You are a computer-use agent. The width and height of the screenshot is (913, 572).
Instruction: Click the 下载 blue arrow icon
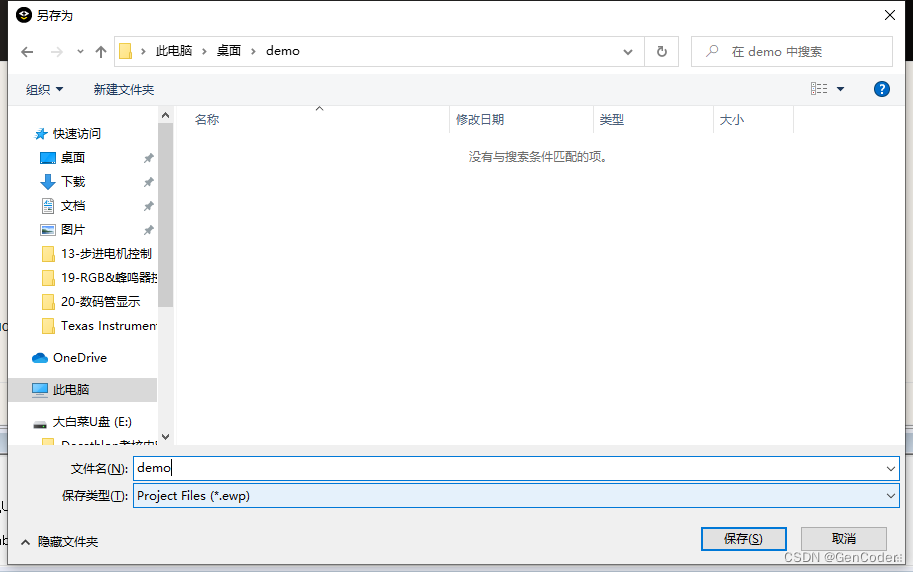[x=48, y=182]
